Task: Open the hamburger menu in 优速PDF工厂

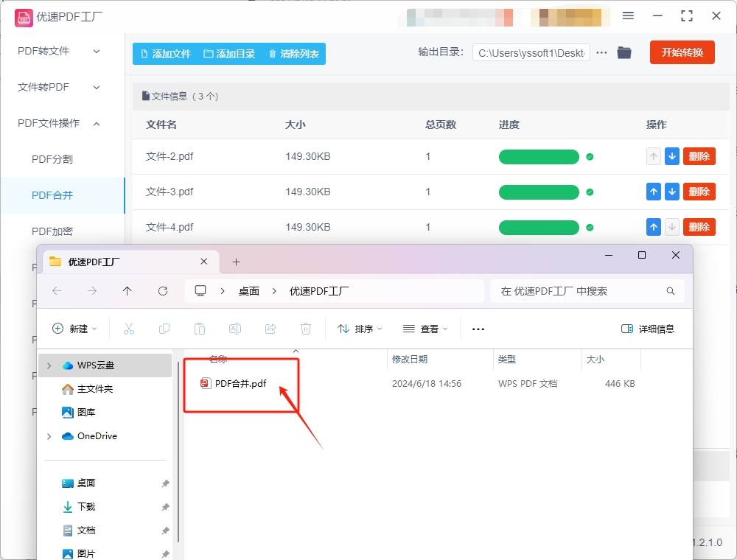Action: point(628,15)
